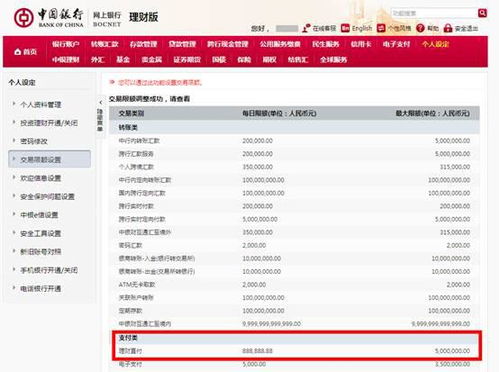Click the 电子支付 table row label
Image resolution: width=499 pixels, height=372 pixels.
[130, 364]
